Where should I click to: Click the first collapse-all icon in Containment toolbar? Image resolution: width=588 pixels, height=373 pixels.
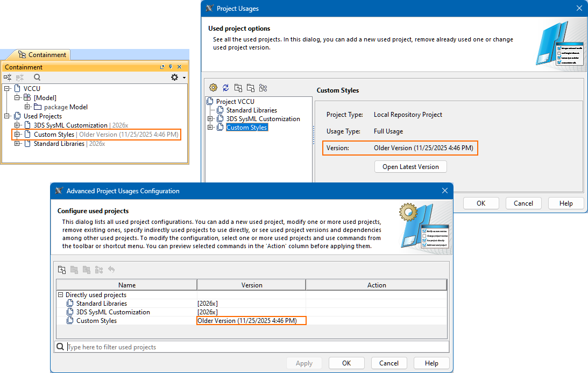pos(8,78)
